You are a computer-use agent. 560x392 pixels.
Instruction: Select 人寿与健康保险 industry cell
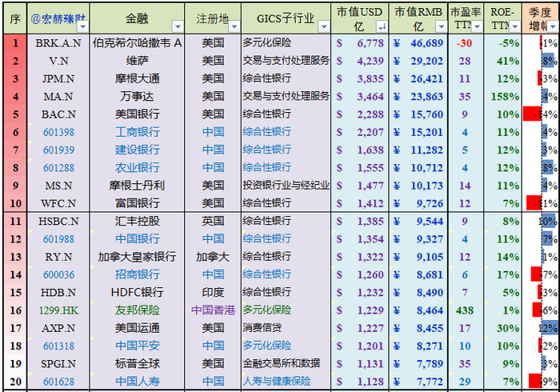tap(286, 382)
